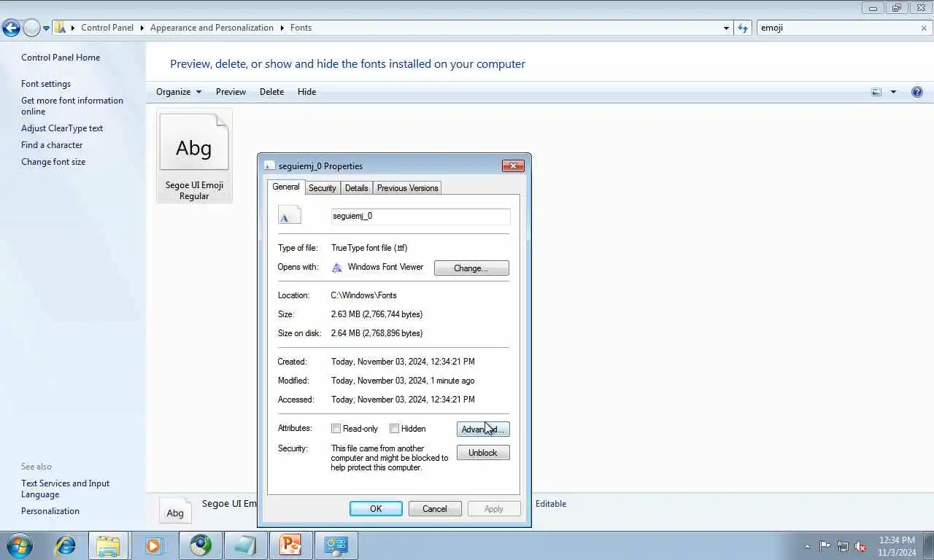
Task: Select the Segoe UI Emoji Regular font
Action: pyautogui.click(x=194, y=156)
